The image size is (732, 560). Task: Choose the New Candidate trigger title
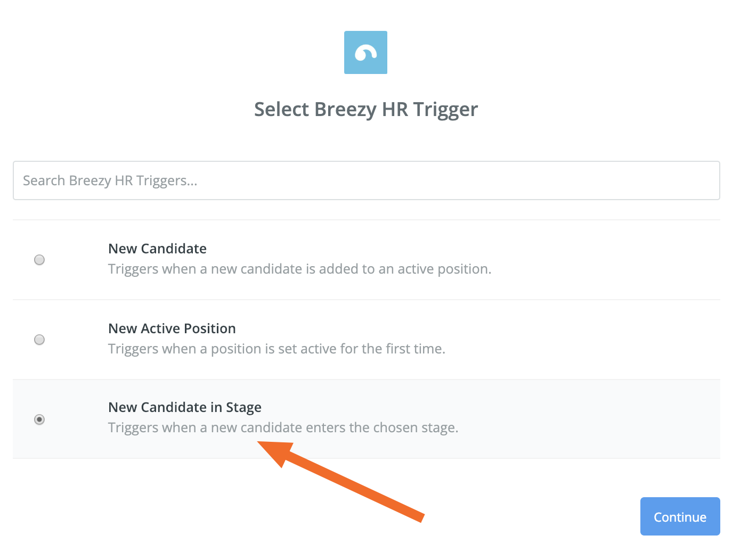coord(157,249)
